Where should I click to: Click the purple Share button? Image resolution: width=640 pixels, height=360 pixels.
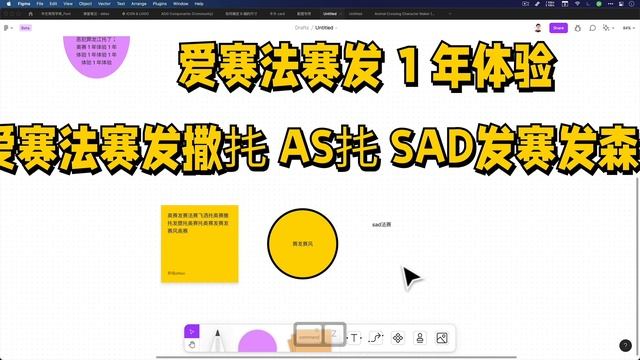(558, 28)
